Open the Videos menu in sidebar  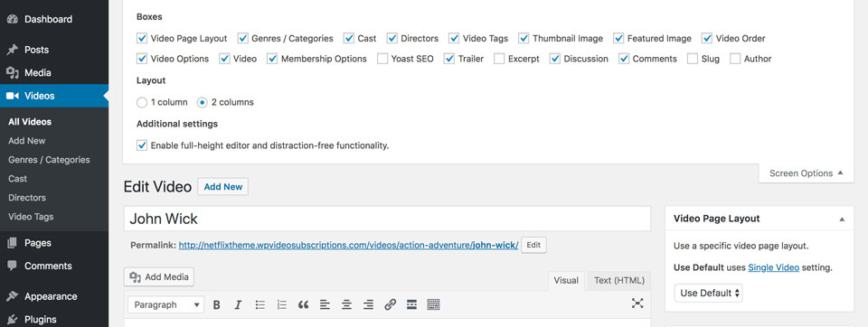click(54, 96)
